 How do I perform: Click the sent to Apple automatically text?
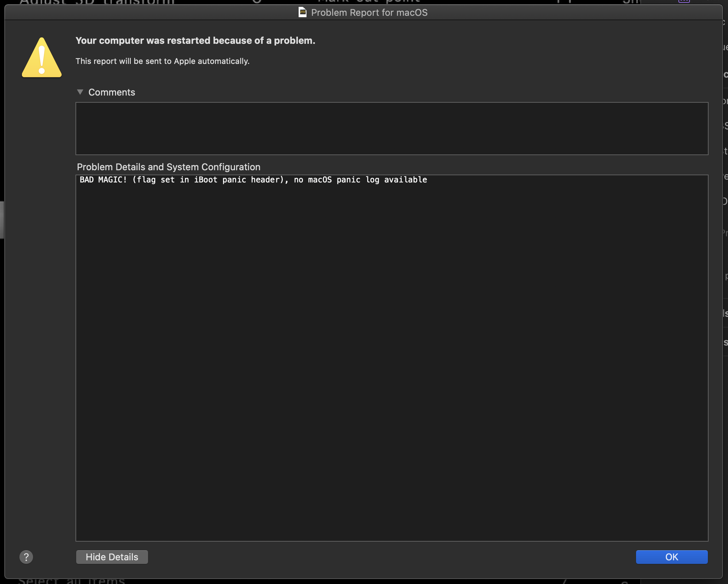162,61
